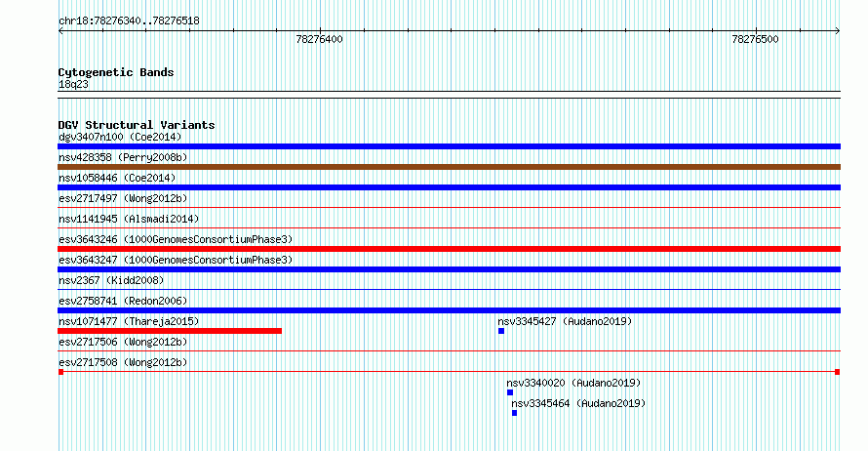Click the chr18:78276340..78276518 region label
This screenshot has width=868, height=451.
129,21
